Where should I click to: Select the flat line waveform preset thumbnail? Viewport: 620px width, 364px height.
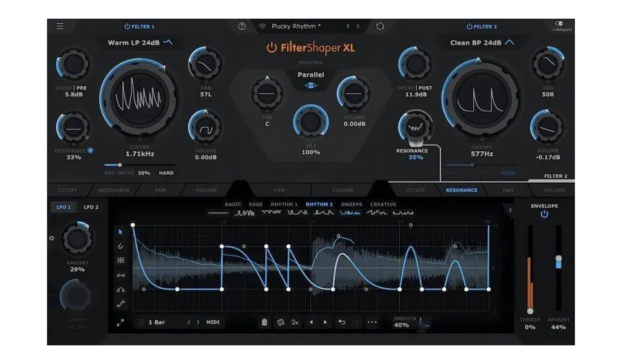[218, 213]
